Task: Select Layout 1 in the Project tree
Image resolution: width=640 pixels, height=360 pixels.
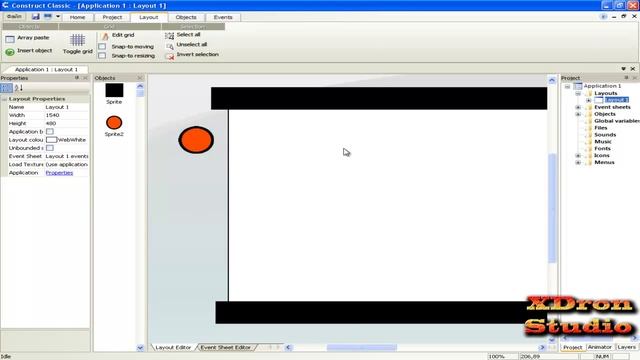Action: 616,100
